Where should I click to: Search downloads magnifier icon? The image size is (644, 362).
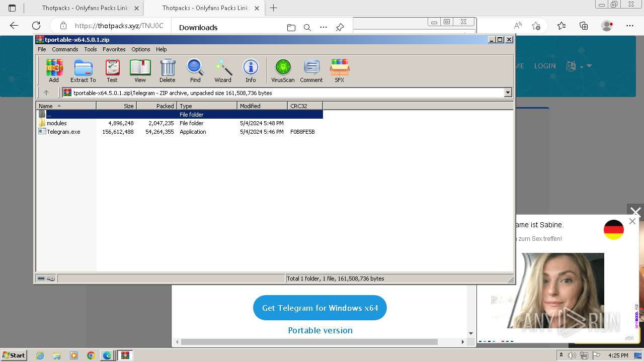307,28
